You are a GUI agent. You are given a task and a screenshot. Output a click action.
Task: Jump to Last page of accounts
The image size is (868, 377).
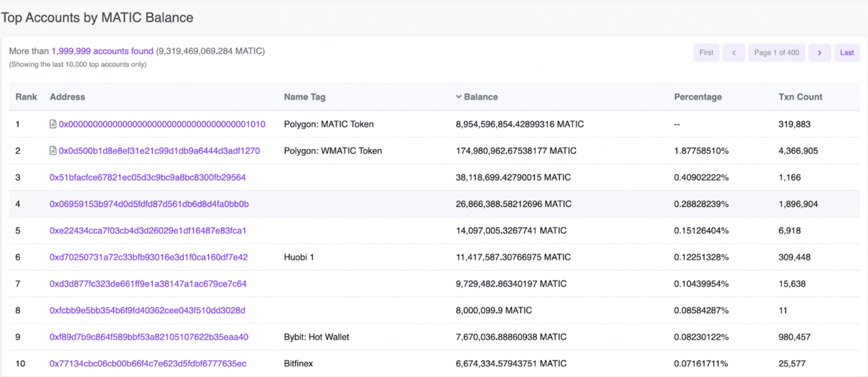(847, 53)
